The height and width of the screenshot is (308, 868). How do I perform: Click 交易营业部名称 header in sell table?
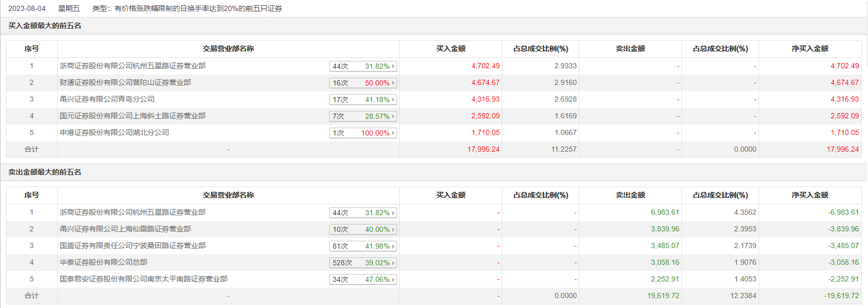tap(228, 195)
